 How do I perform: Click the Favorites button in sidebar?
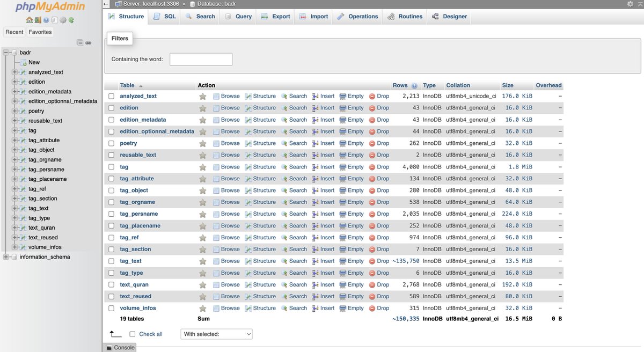coord(40,32)
